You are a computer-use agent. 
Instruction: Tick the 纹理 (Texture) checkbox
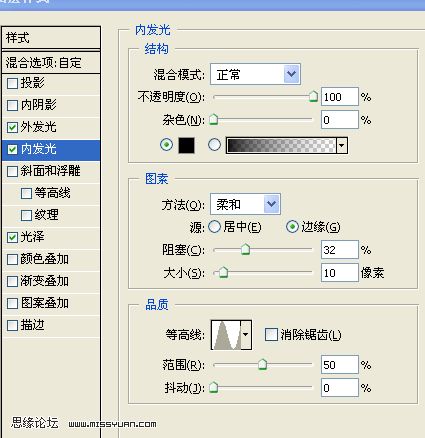click(26, 215)
